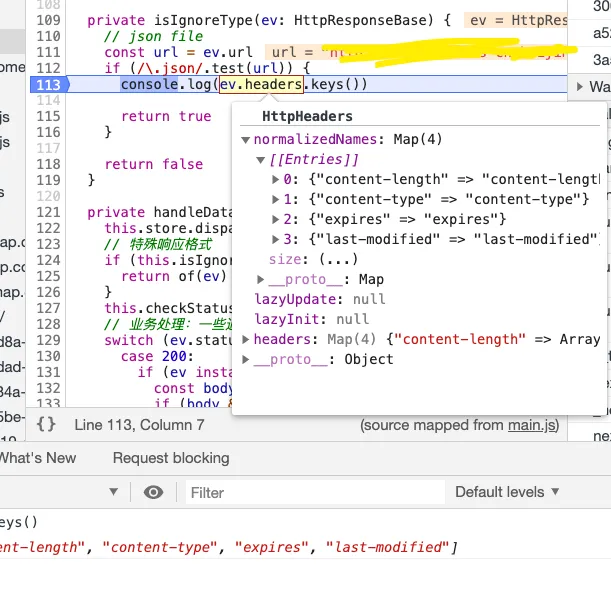Focus the console Filter field
Screen dimensions: 611x598
315,492
